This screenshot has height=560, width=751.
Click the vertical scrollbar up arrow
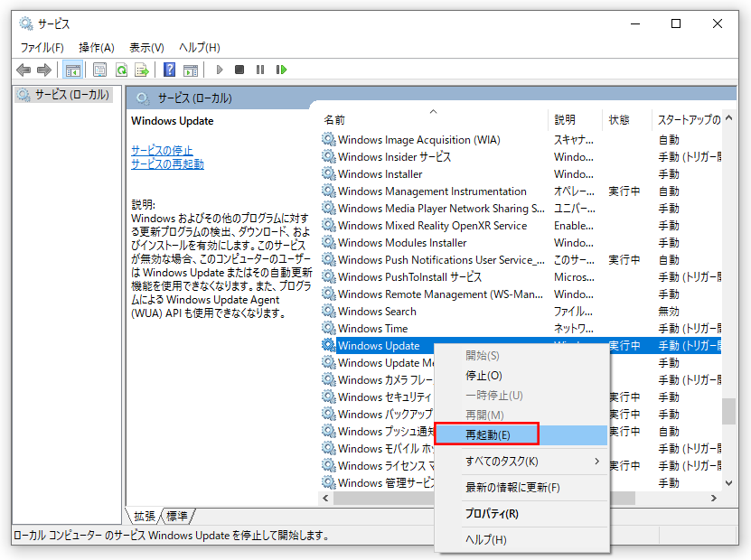pyautogui.click(x=729, y=117)
